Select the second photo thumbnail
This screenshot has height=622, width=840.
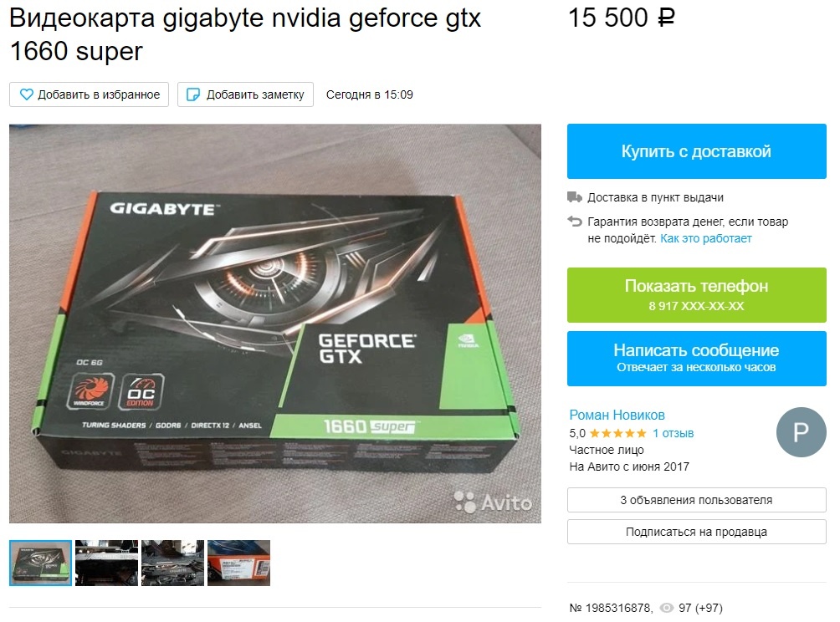click(106, 563)
